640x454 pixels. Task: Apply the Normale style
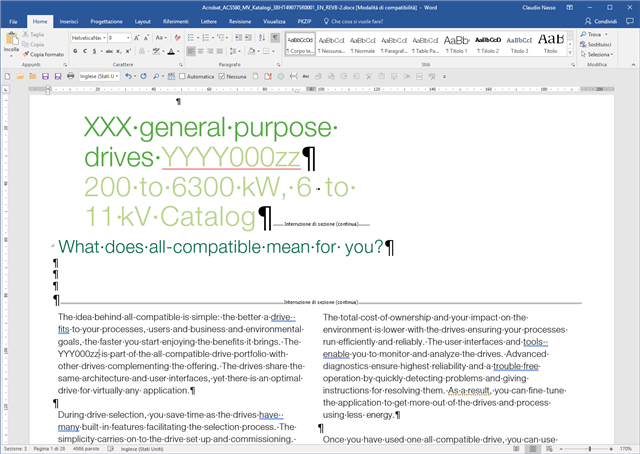(x=363, y=44)
